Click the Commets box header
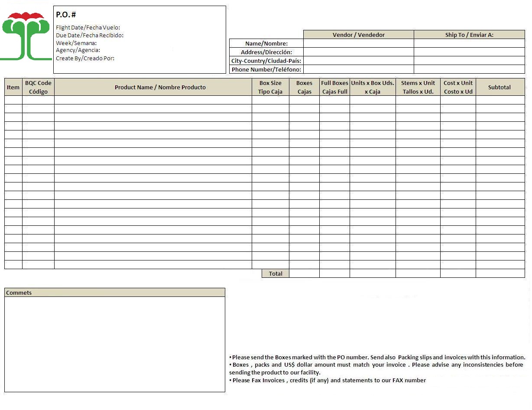 (x=115, y=293)
